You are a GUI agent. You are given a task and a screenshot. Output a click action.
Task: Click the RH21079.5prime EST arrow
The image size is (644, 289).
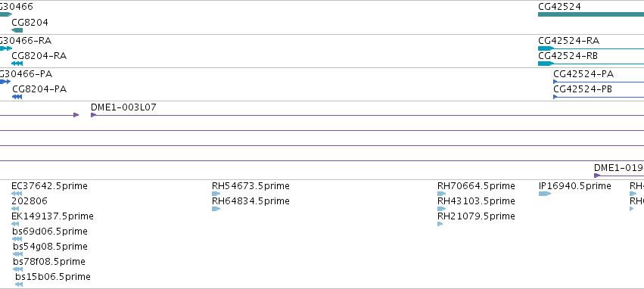440,224
